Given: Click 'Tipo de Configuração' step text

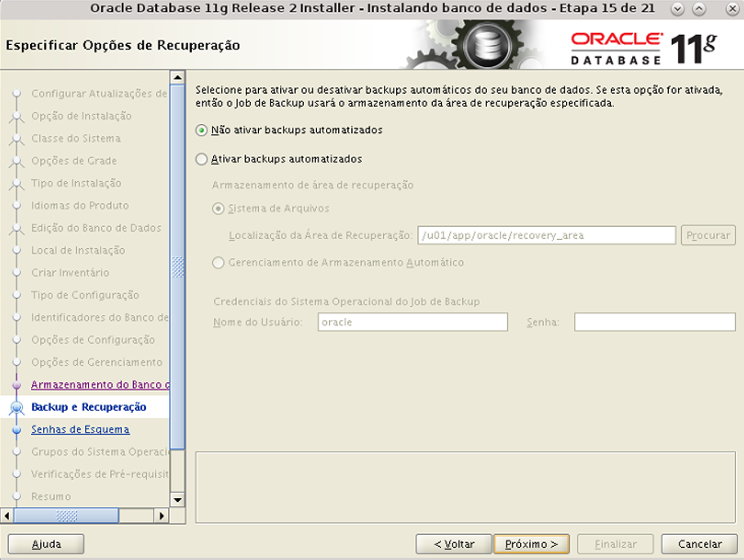Looking at the screenshot, I should coord(85,295).
